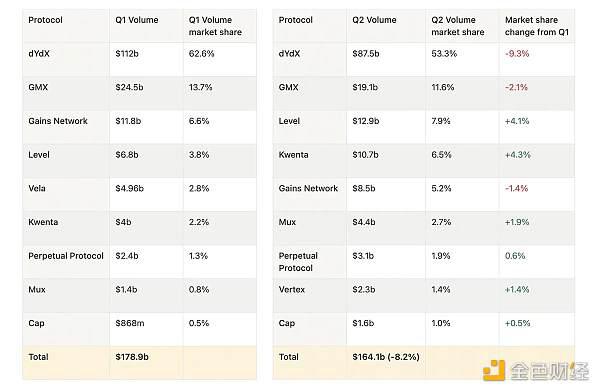
Task: Click the $164.1b (-8.2%) Q2 total
Action: [386, 357]
